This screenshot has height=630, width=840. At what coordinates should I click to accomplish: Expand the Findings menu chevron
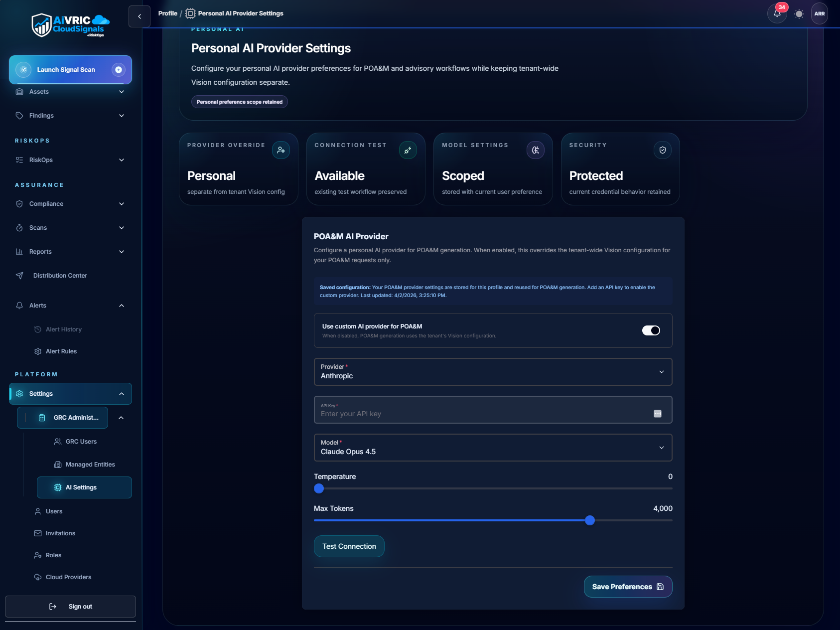pos(122,116)
